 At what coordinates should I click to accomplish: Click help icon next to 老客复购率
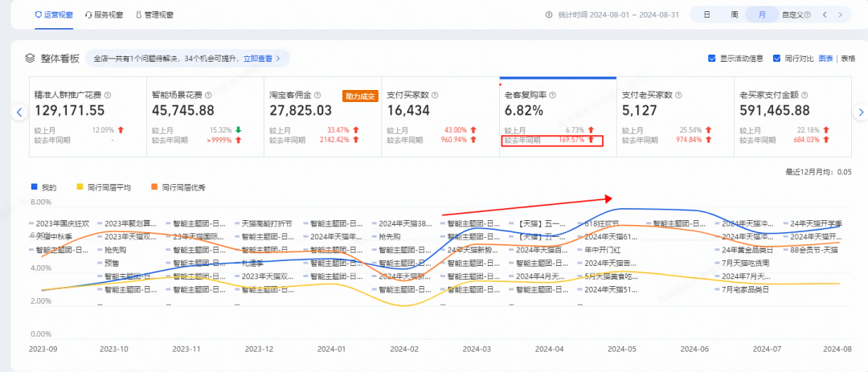pyautogui.click(x=552, y=96)
